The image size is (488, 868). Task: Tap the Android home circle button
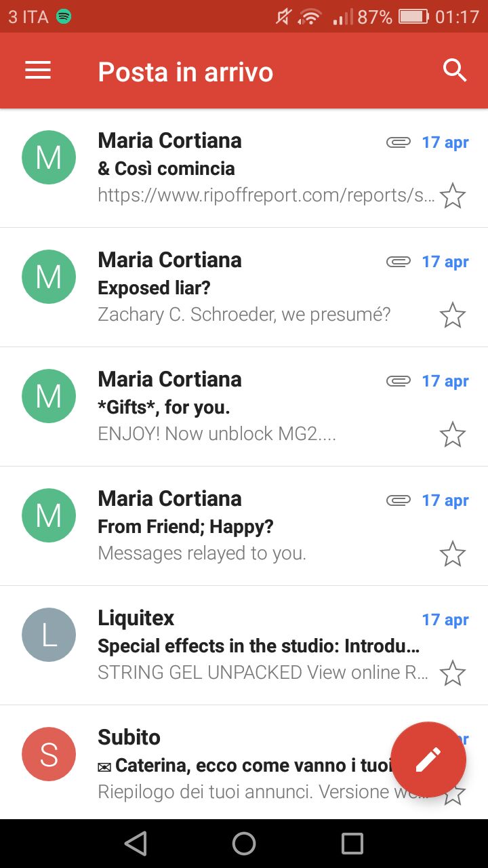point(244,844)
